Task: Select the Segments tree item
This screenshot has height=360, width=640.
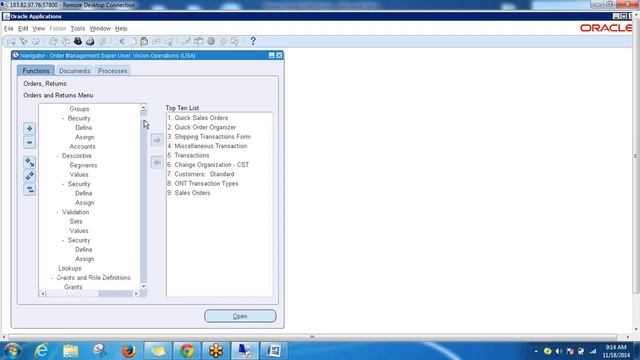Action: [83, 165]
